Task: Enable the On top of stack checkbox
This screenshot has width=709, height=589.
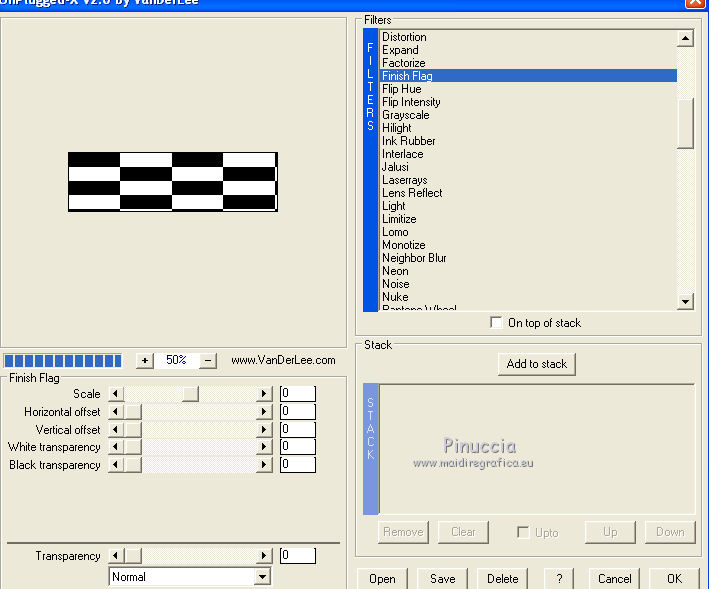Action: [497, 323]
